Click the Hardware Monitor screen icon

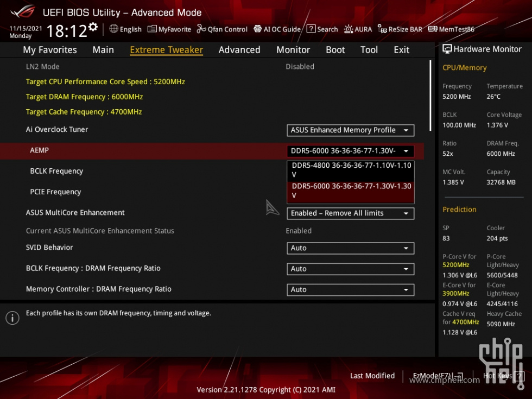pyautogui.click(x=447, y=49)
